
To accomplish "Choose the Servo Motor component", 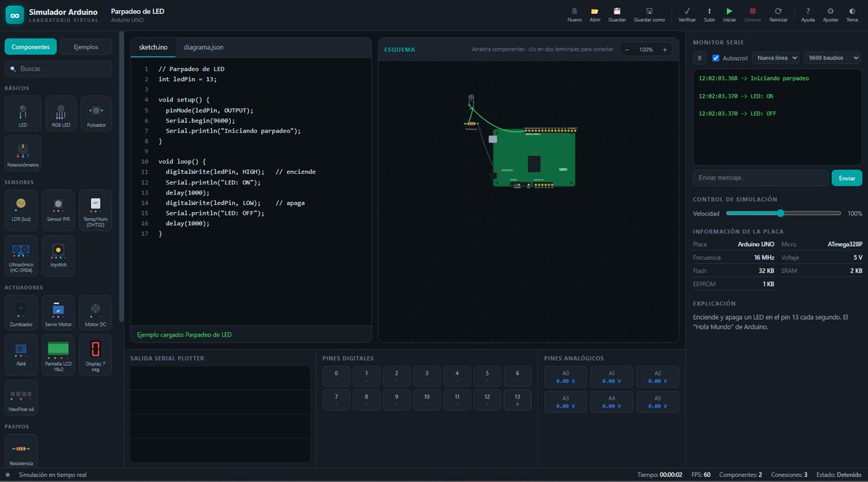I will 59,313.
